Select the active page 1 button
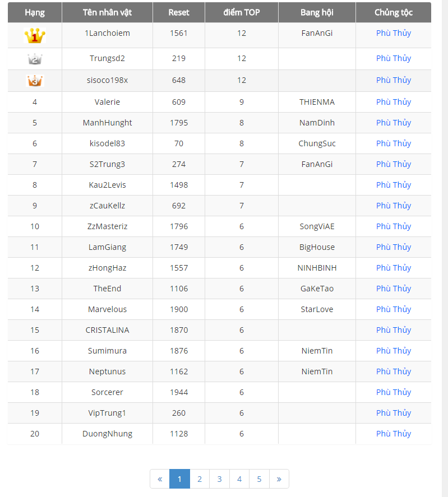 tap(179, 479)
